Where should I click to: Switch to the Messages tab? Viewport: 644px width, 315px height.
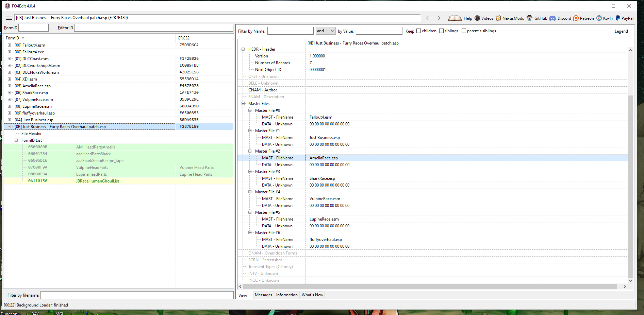[x=263, y=295]
